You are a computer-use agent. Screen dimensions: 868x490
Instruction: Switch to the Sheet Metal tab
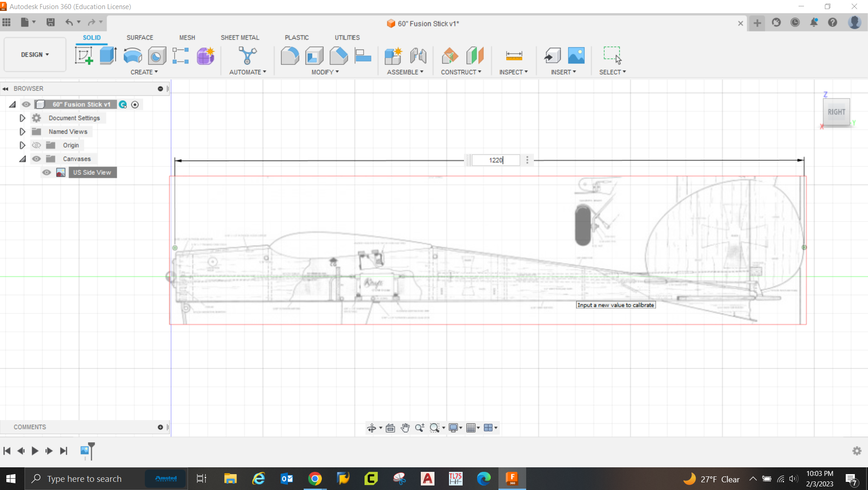click(x=240, y=37)
